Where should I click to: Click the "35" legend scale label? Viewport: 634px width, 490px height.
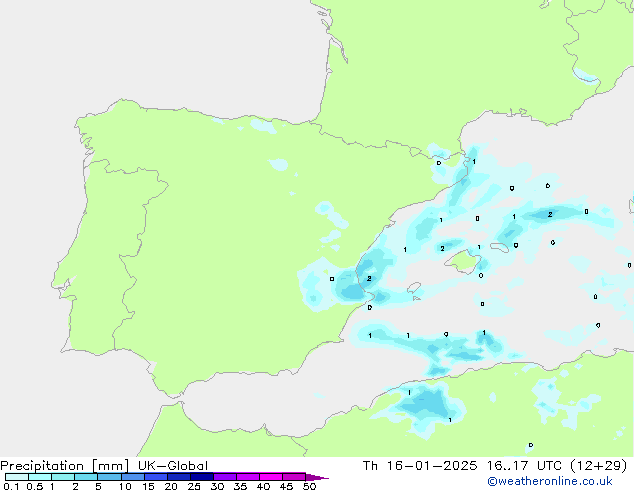coord(240,486)
